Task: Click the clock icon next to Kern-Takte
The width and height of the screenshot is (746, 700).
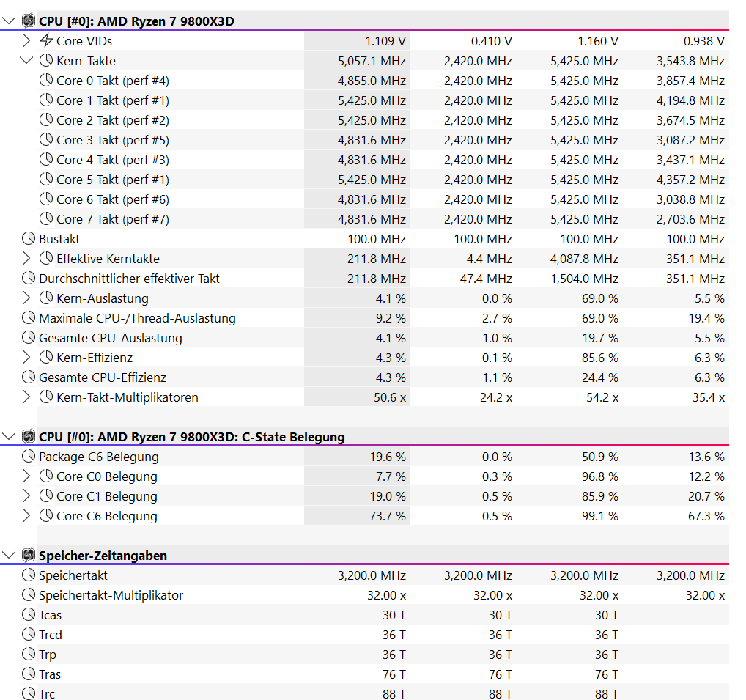Action: (46, 60)
